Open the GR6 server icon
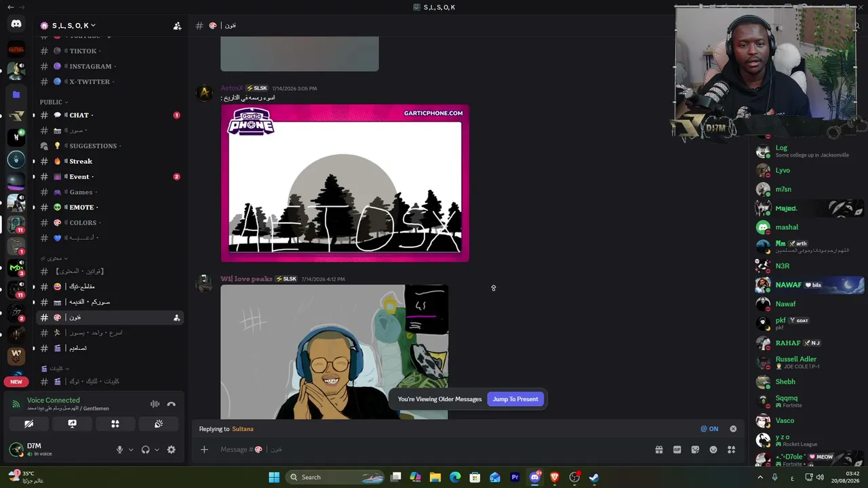This screenshot has width=868, height=488. (x=16, y=49)
